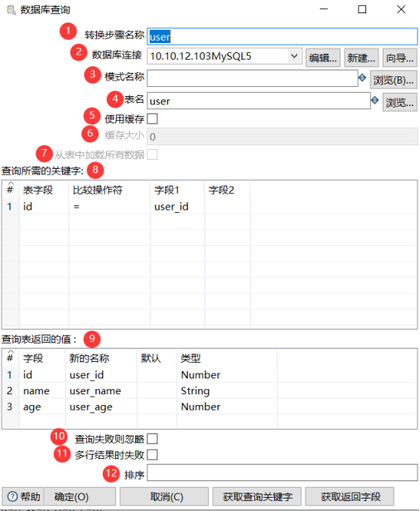Check the 多行结果时失败 option
The width and height of the screenshot is (420, 511).
click(x=152, y=455)
